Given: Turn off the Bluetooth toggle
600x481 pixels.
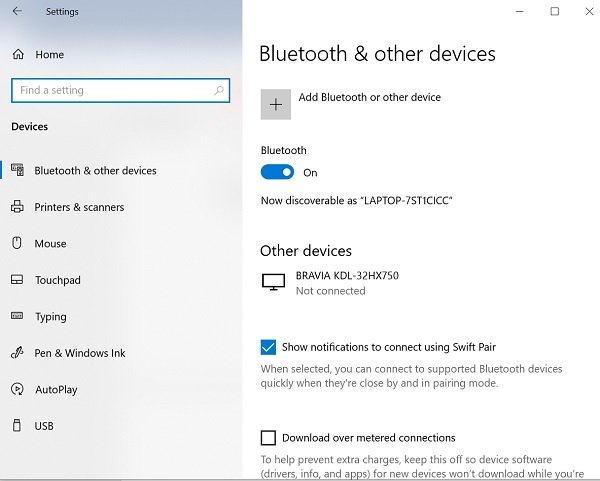Looking at the screenshot, I should [x=277, y=172].
